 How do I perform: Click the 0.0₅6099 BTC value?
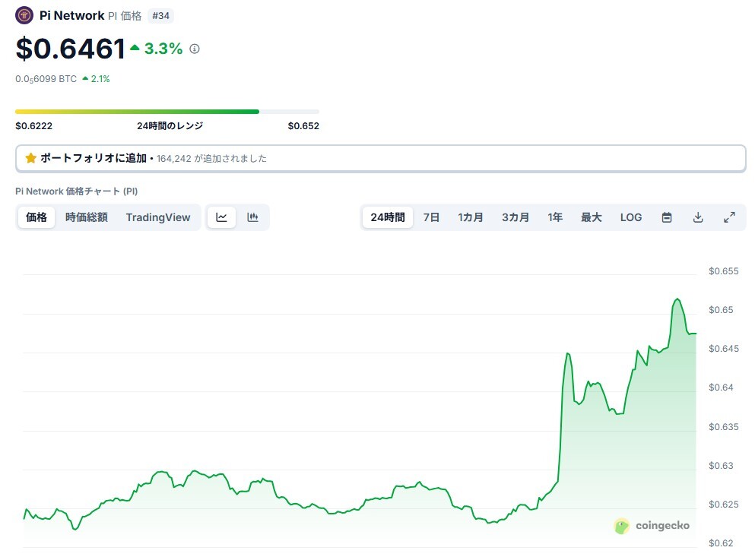coord(46,79)
